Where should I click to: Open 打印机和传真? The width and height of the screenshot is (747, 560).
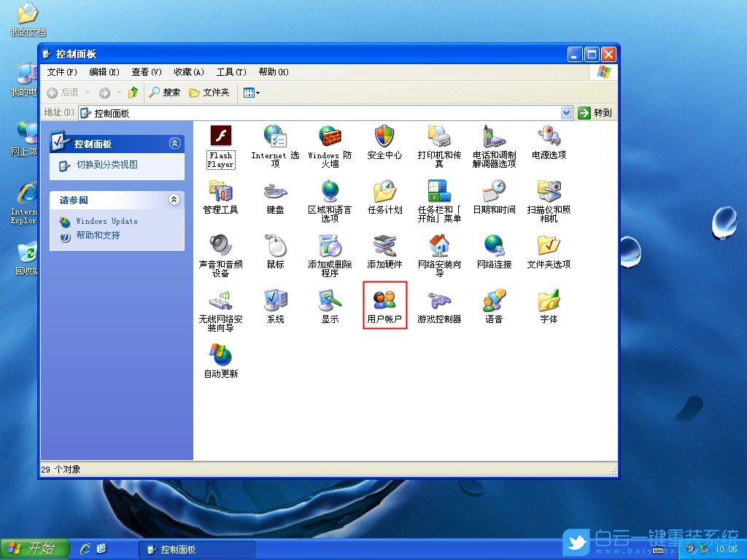438,139
